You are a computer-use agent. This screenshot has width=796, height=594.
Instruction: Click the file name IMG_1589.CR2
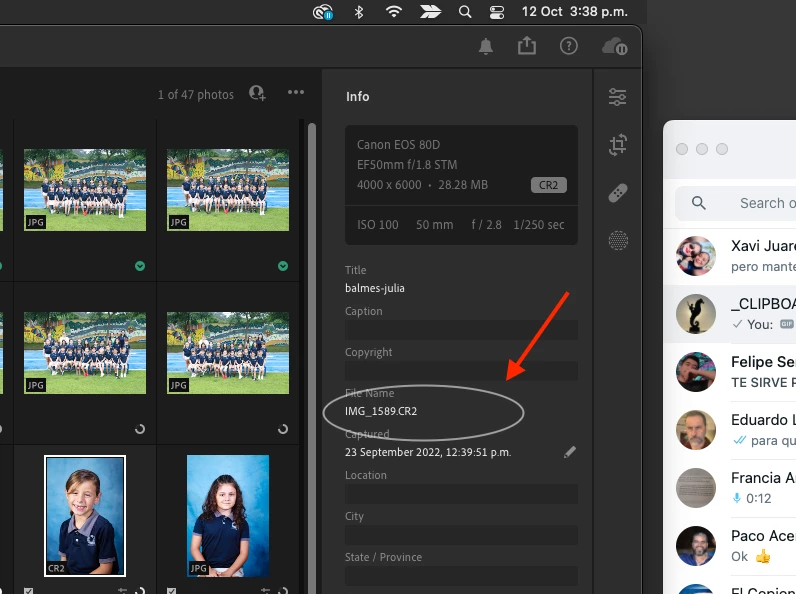tap(381, 411)
